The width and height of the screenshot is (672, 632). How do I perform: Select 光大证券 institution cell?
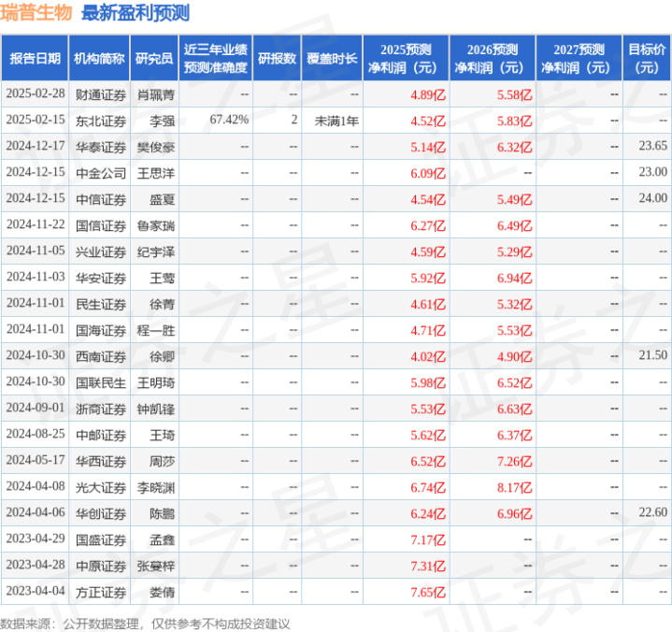pyautogui.click(x=101, y=487)
